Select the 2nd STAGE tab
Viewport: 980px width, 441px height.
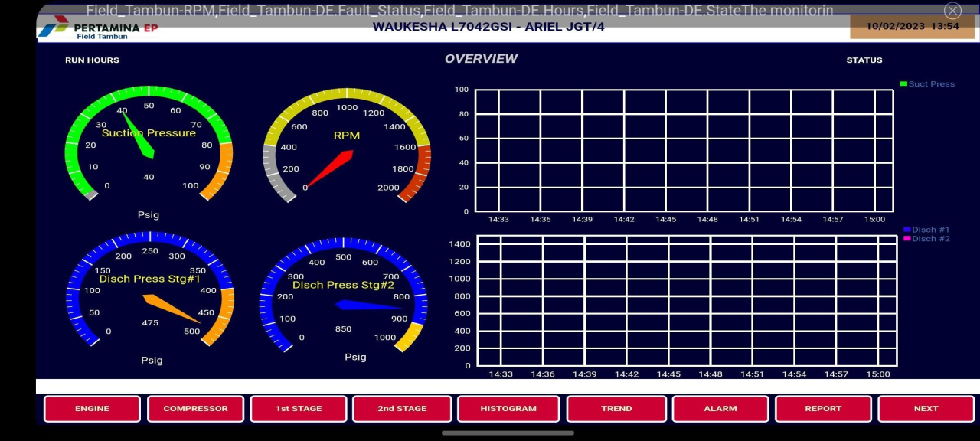coord(402,409)
